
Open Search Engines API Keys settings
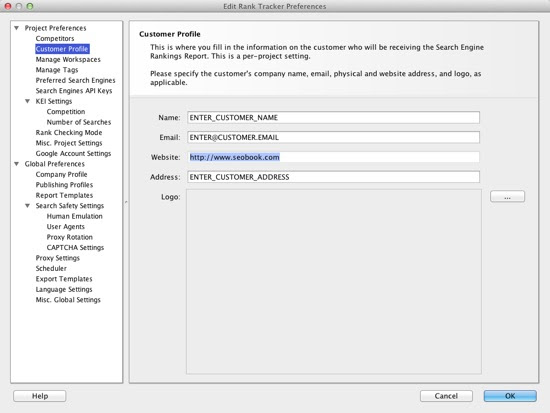(74, 91)
